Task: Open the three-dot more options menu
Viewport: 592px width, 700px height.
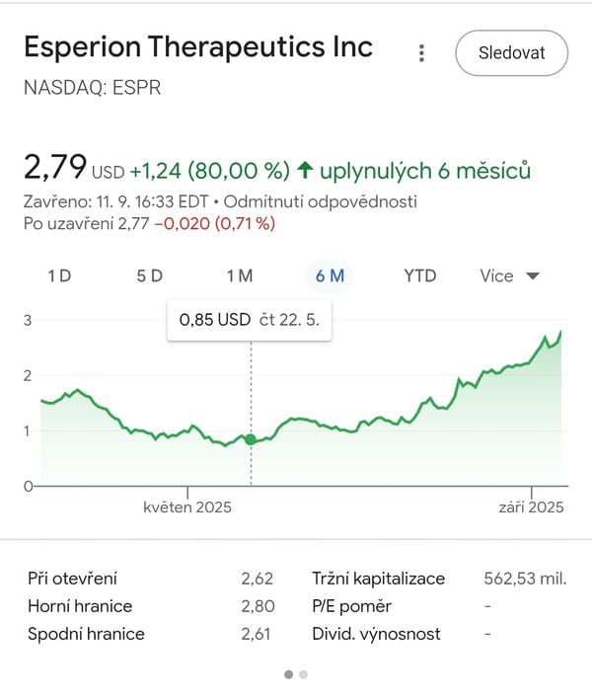Action: coord(421,53)
